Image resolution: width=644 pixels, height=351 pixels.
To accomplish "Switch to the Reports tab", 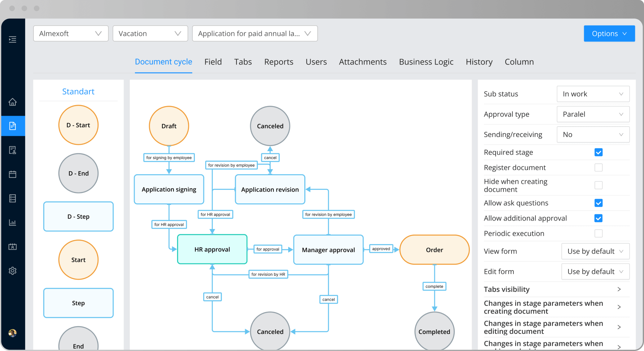I will pos(279,62).
